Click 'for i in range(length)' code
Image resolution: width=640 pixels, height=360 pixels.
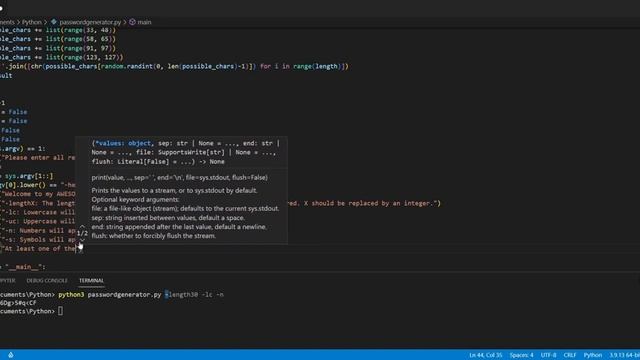(302, 66)
